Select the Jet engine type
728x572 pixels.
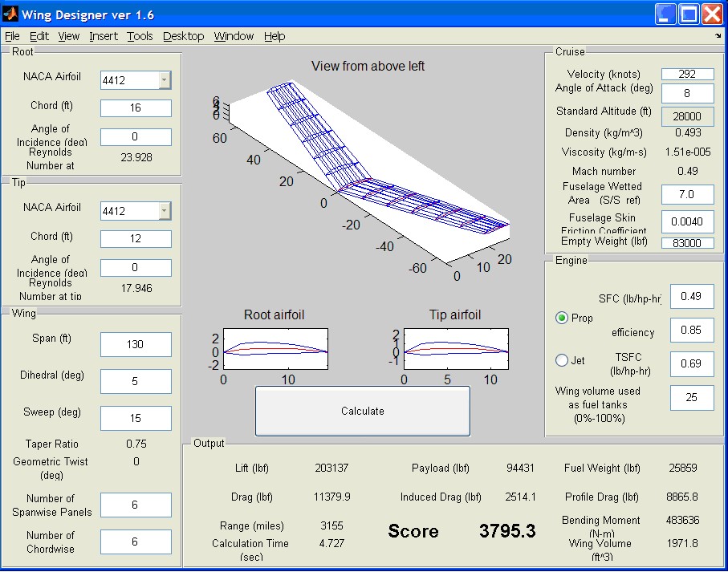(x=562, y=360)
